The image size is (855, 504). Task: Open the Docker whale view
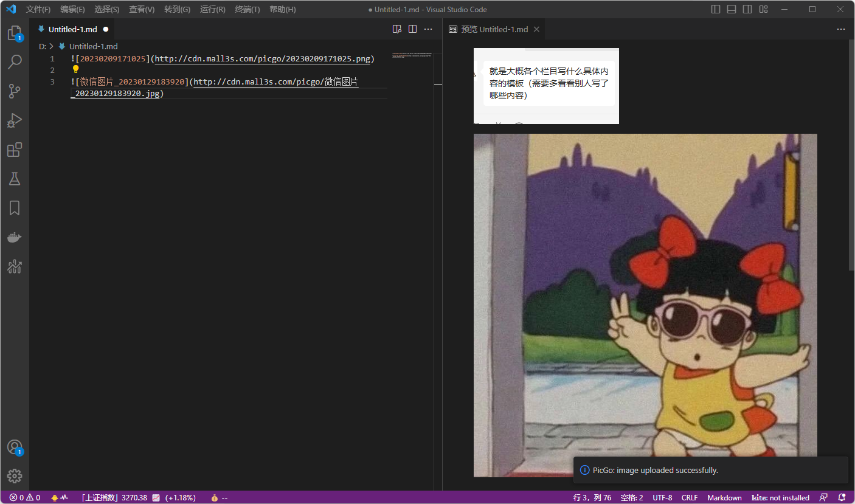(x=15, y=237)
